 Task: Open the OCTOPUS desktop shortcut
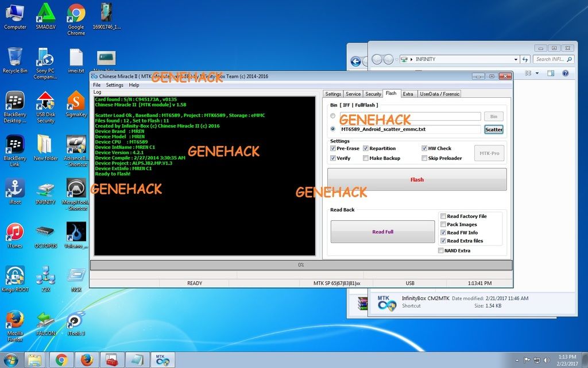coord(45,235)
